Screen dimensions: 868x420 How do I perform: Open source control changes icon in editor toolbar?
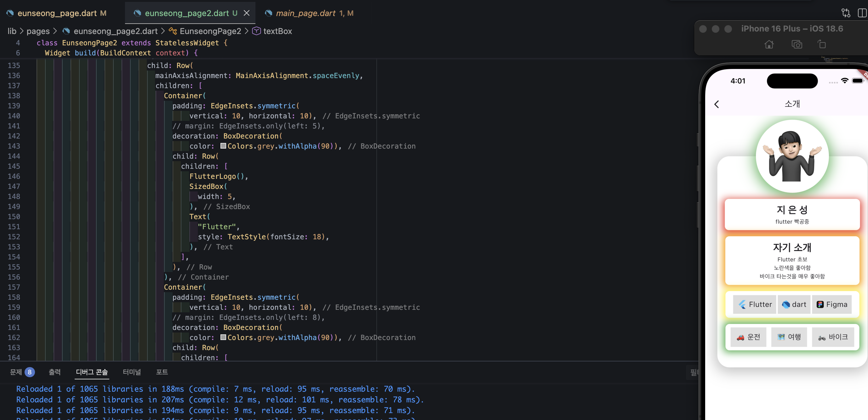tap(845, 13)
